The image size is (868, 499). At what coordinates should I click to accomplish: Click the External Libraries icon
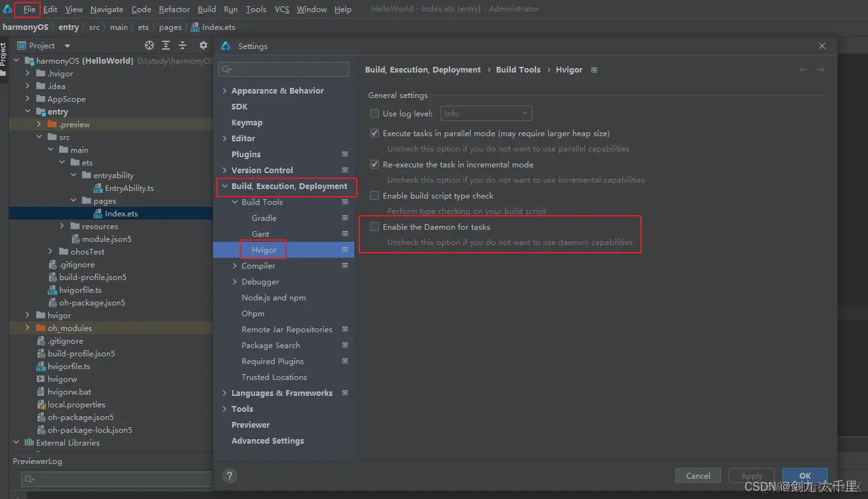tap(29, 442)
